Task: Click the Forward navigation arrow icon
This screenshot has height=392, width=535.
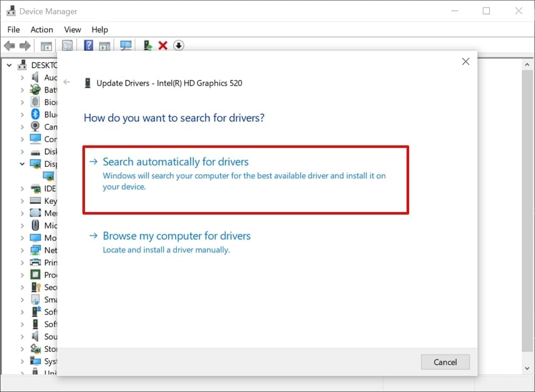Action: (24, 45)
